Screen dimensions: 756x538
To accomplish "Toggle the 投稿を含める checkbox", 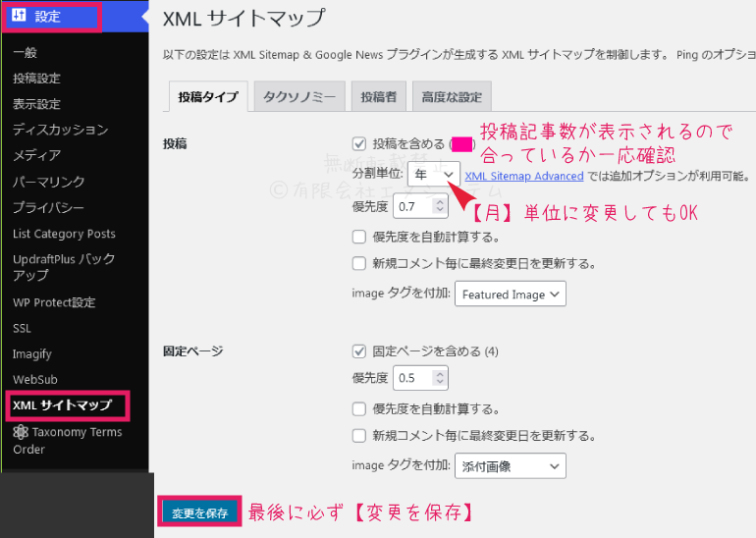I will (358, 143).
